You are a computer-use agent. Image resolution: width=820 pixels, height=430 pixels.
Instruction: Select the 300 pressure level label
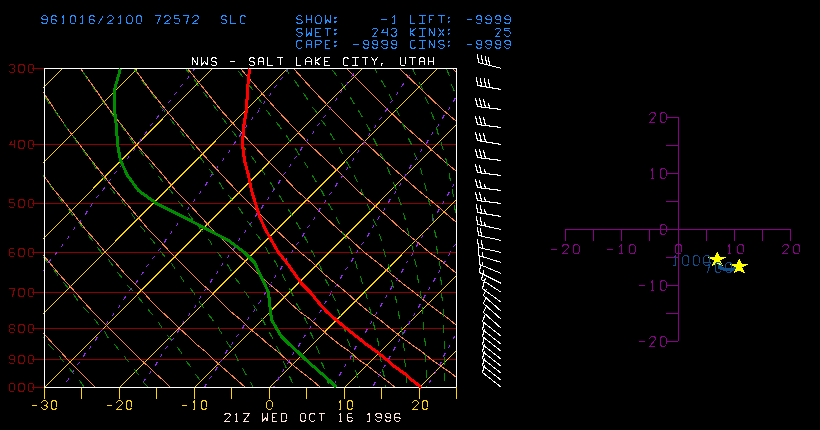21,69
